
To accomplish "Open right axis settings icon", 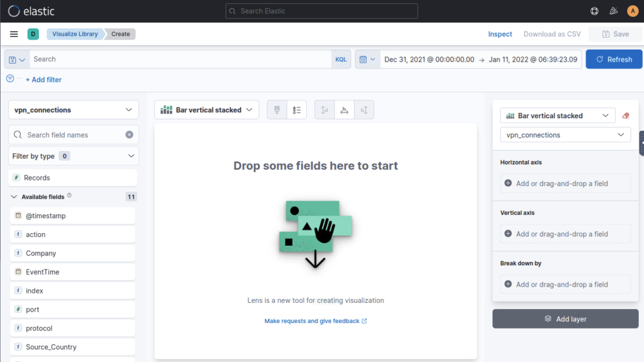I will 364,110.
